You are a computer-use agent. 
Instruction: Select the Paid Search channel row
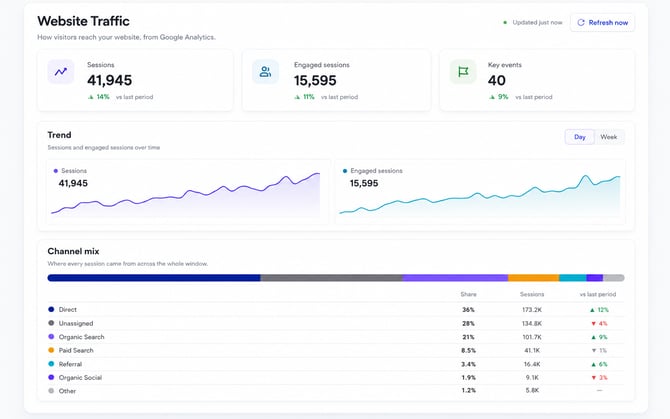(336, 350)
